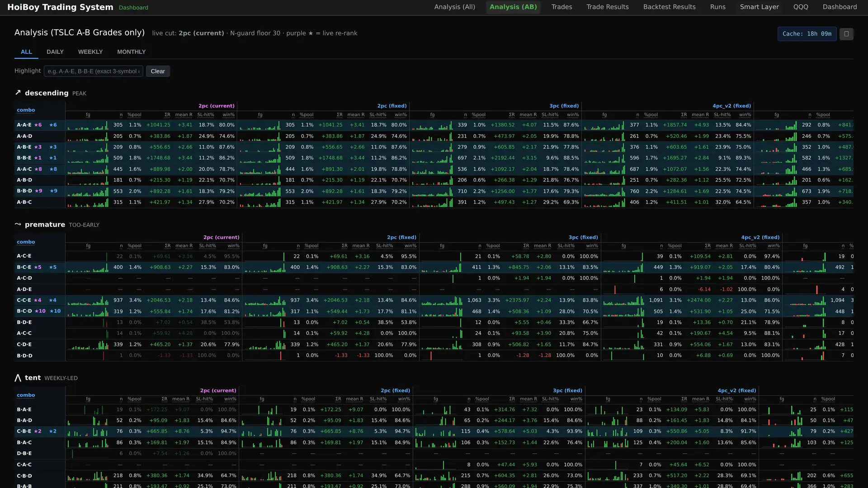Click the +2474.00 value in C·C·E row
The image size is (868, 488).
tap(698, 300)
